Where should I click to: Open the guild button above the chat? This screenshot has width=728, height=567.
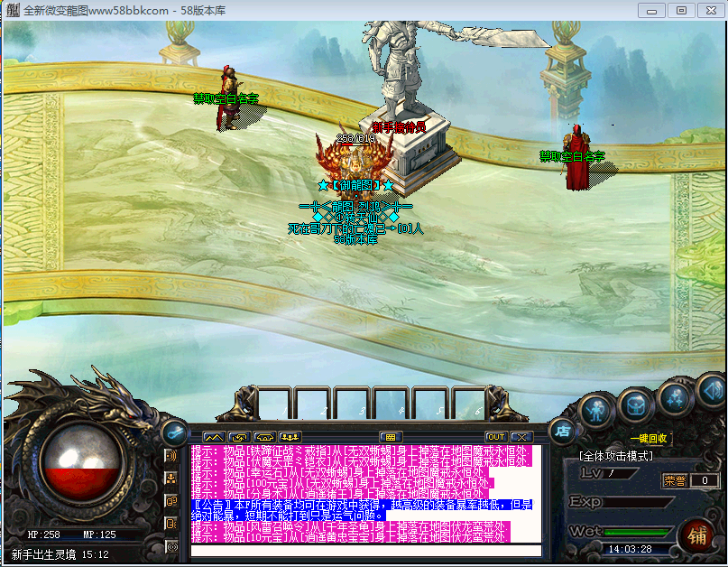264,437
